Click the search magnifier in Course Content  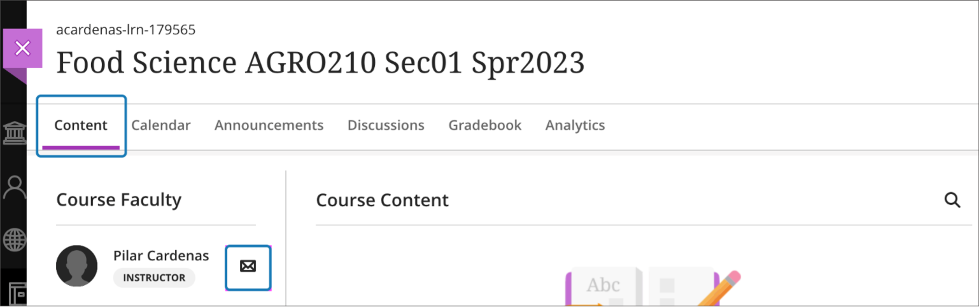coord(952,200)
